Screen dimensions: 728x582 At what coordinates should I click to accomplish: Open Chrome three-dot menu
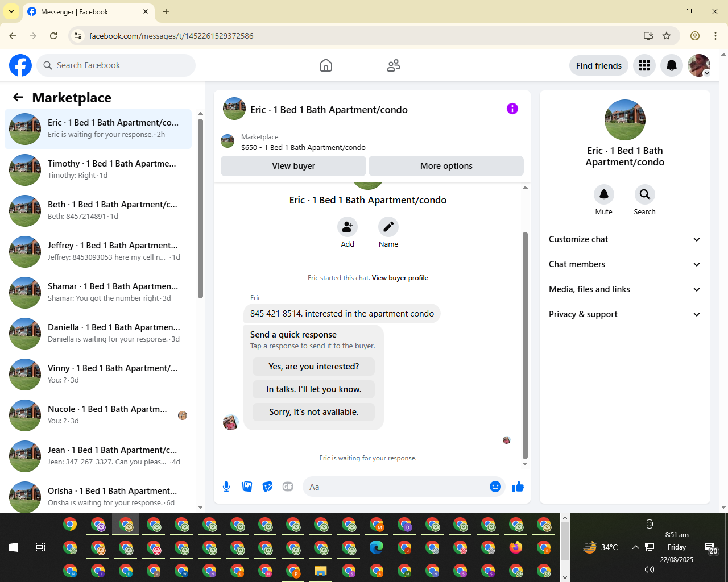(x=715, y=36)
